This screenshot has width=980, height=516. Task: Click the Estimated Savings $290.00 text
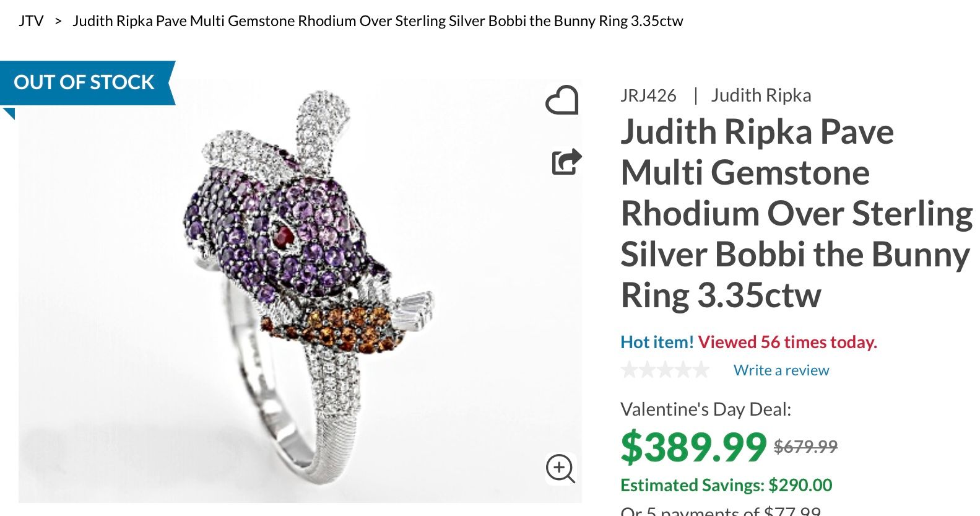pos(726,485)
